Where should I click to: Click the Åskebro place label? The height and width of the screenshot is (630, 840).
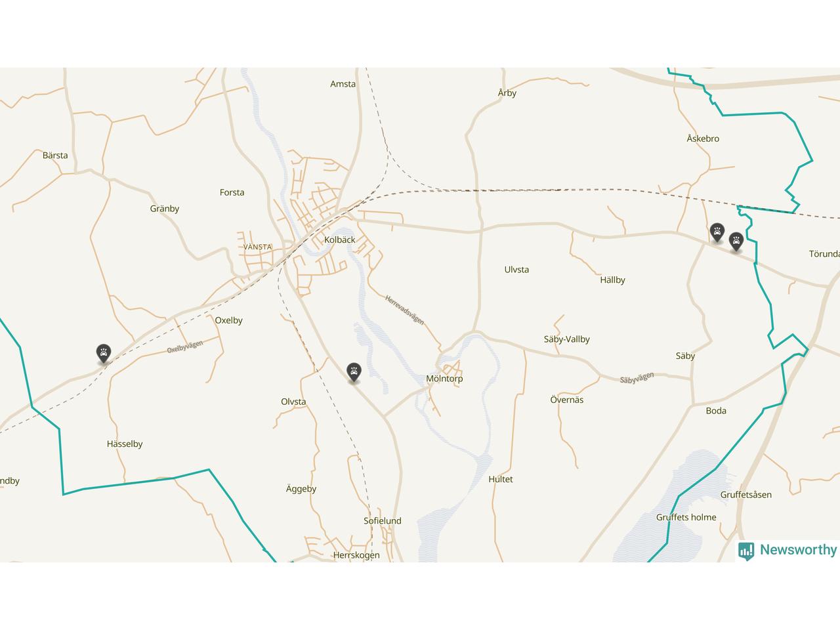703,138
